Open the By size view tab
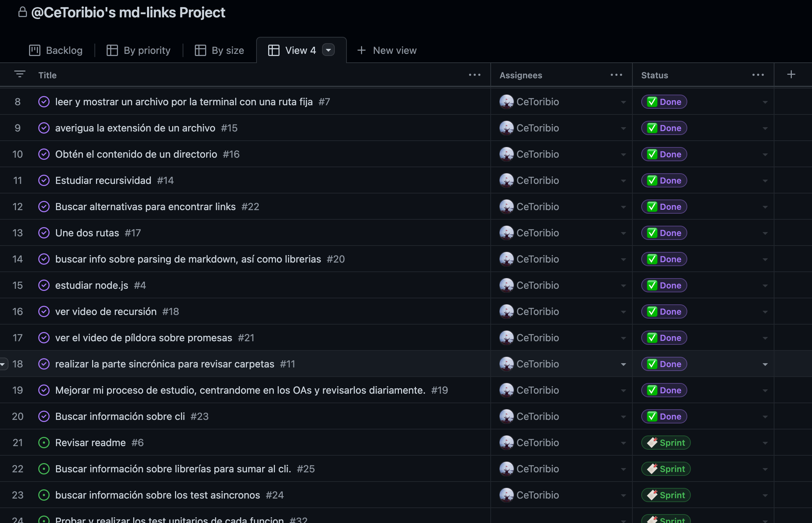 219,50
